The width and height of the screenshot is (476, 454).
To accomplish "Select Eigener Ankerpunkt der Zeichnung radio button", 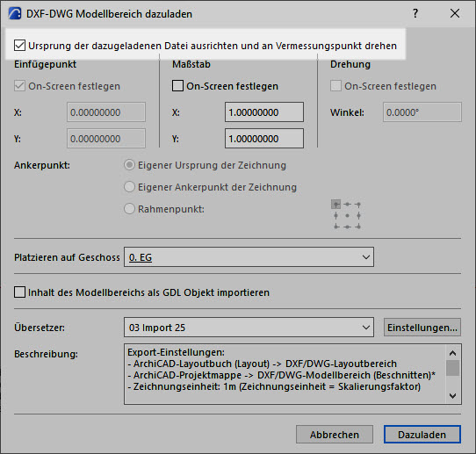I will 129,187.
